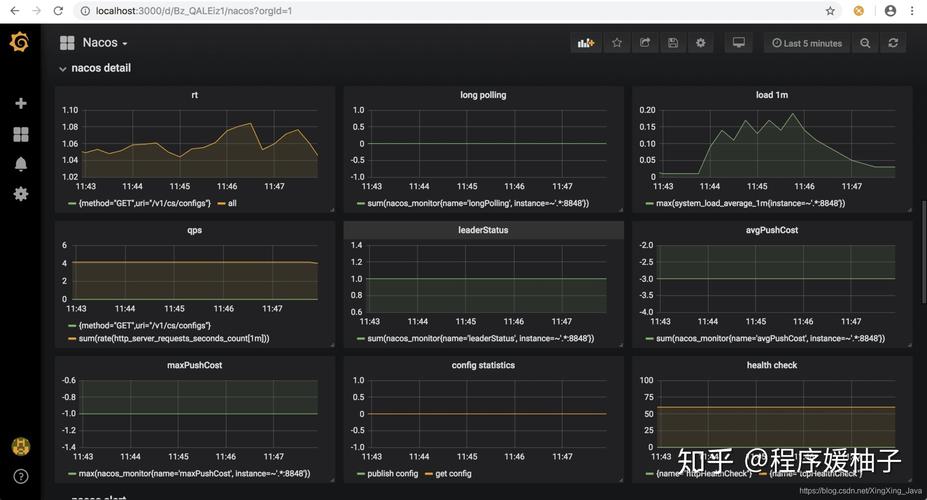Viewport: 927px width, 500px height.
Task: Bookmark this page with star icon
Action: [830, 11]
